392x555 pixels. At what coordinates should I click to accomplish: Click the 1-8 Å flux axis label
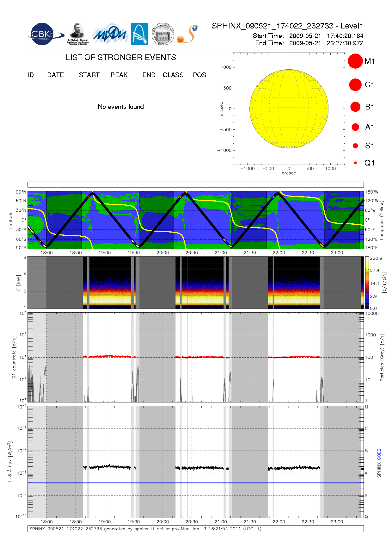click(10, 462)
